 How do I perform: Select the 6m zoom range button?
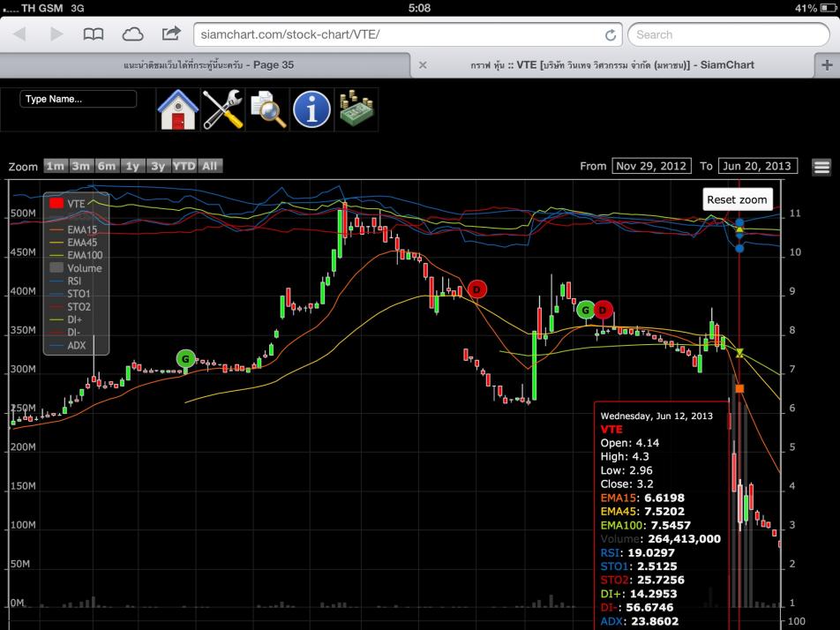tap(107, 166)
